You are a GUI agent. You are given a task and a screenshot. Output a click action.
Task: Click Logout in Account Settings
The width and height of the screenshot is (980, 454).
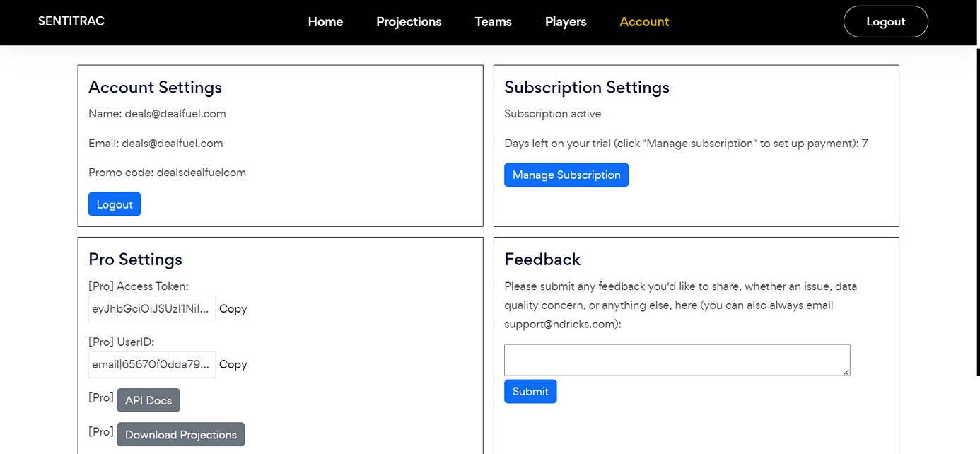114,203
